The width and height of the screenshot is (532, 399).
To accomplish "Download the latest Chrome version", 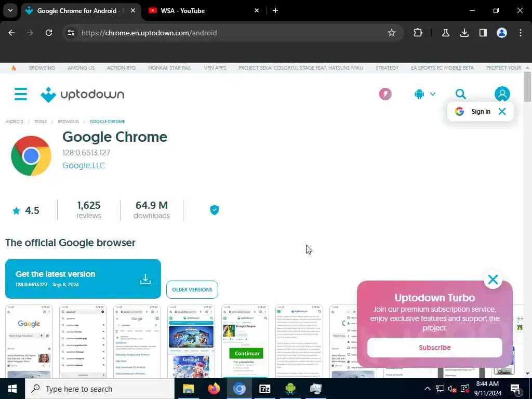I will [83, 279].
